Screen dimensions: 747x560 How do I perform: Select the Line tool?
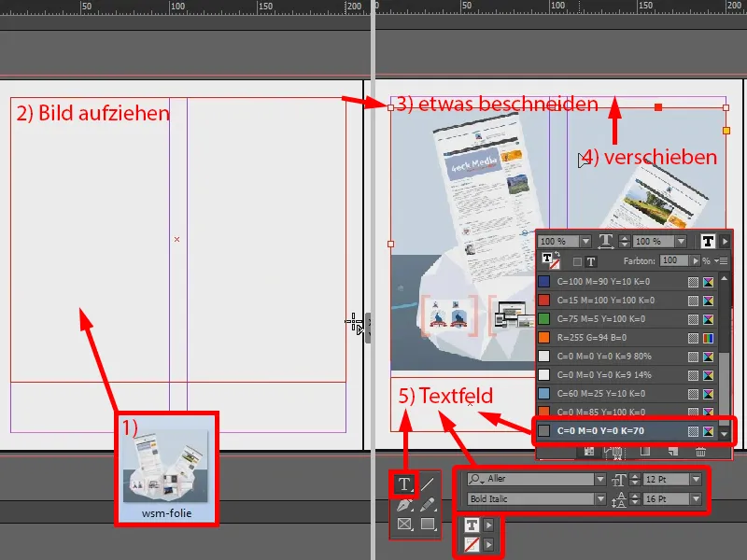tap(429, 483)
